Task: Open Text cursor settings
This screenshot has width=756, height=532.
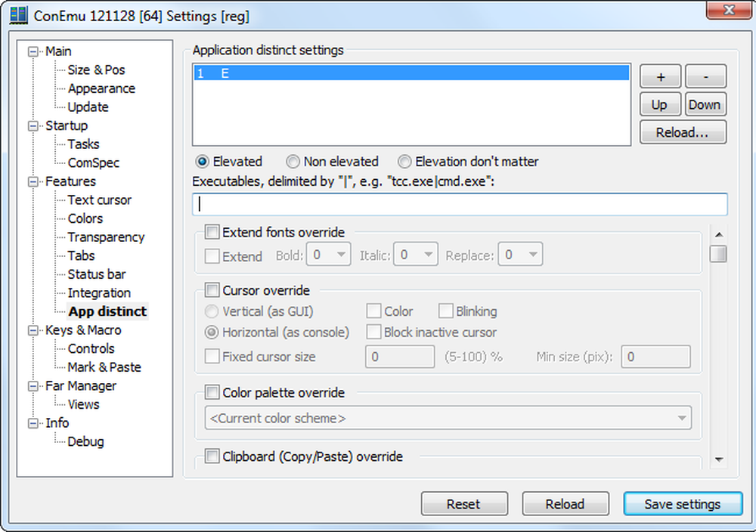Action: [99, 200]
